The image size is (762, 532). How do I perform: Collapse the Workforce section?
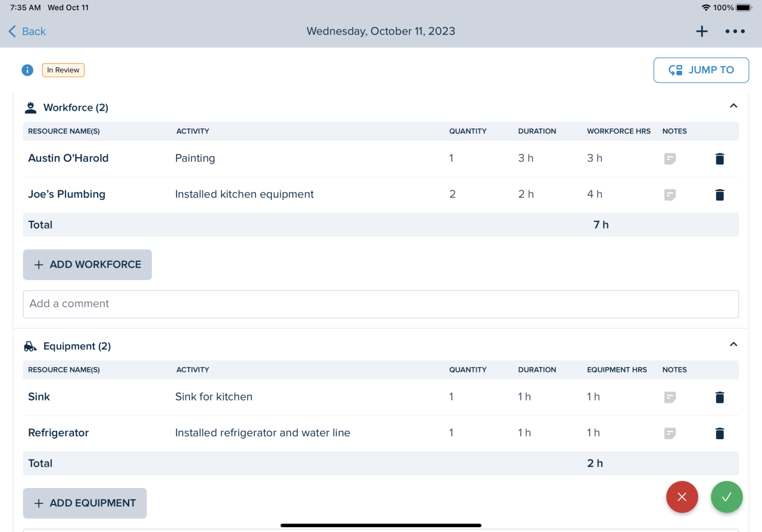tap(733, 105)
